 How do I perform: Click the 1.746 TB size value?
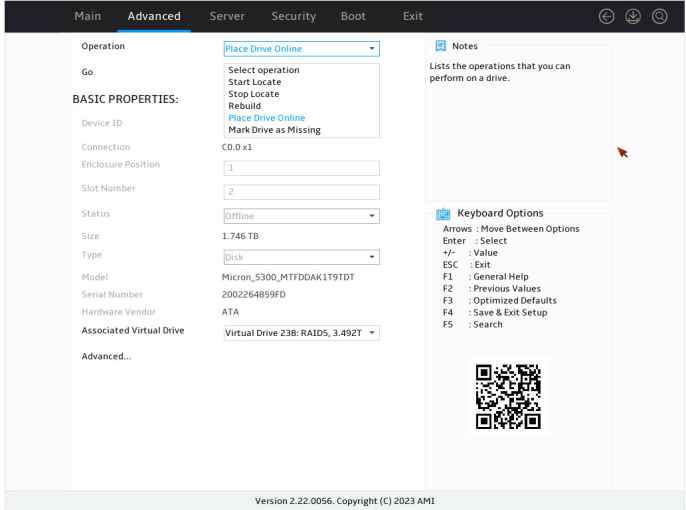tap(240, 236)
